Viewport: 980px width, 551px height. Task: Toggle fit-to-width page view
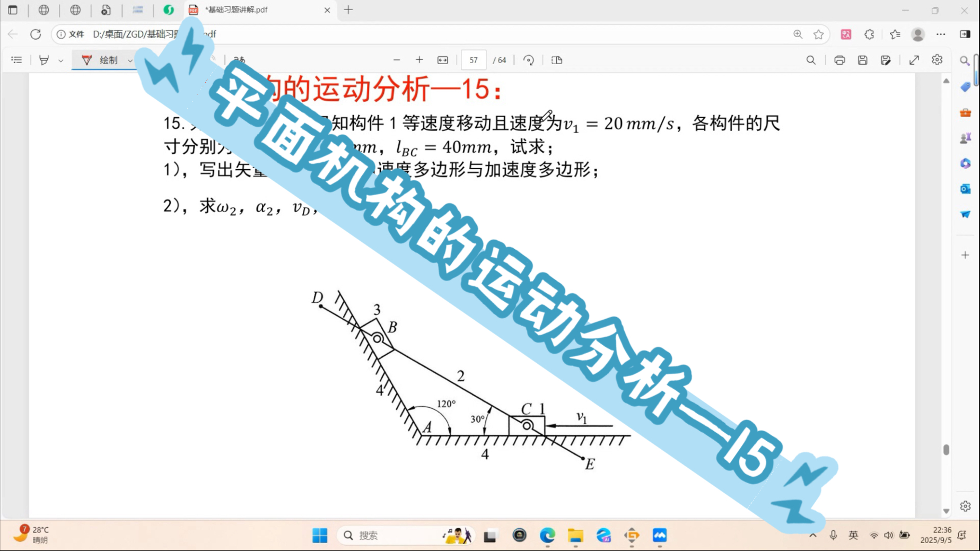pyautogui.click(x=443, y=60)
